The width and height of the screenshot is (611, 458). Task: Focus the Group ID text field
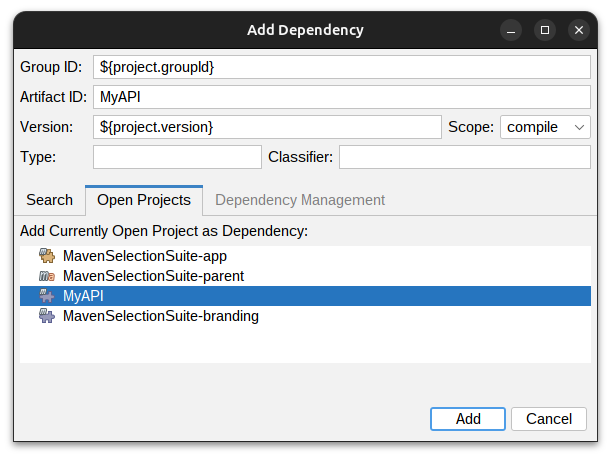point(342,67)
